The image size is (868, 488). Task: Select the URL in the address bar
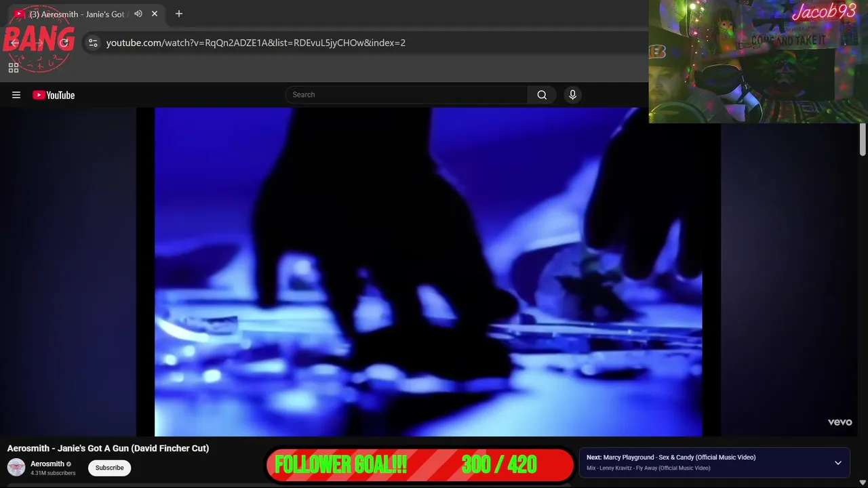pos(256,43)
